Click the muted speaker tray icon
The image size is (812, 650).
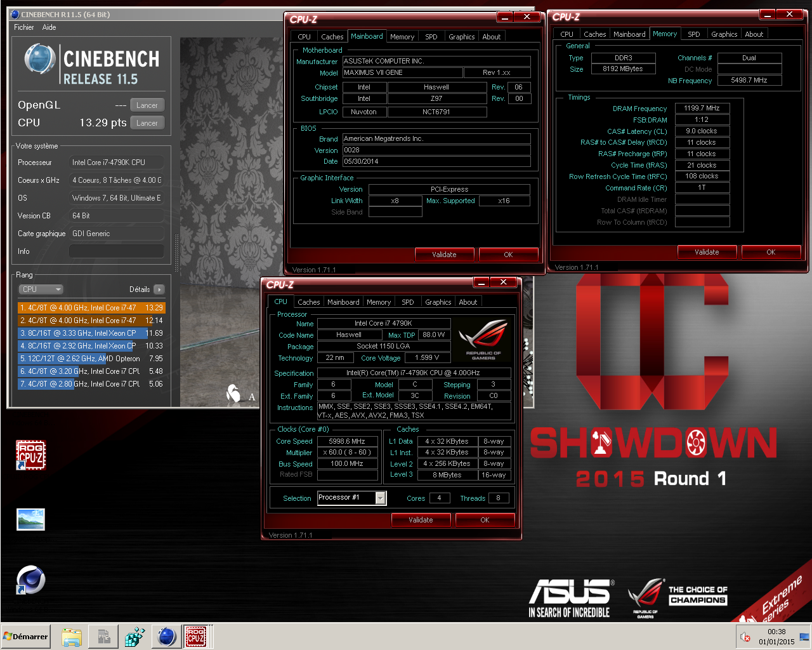click(x=745, y=637)
